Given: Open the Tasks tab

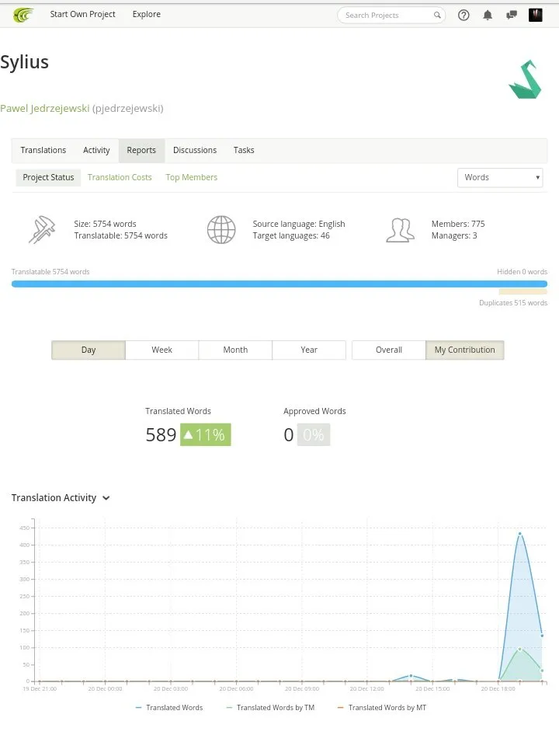Looking at the screenshot, I should [244, 150].
